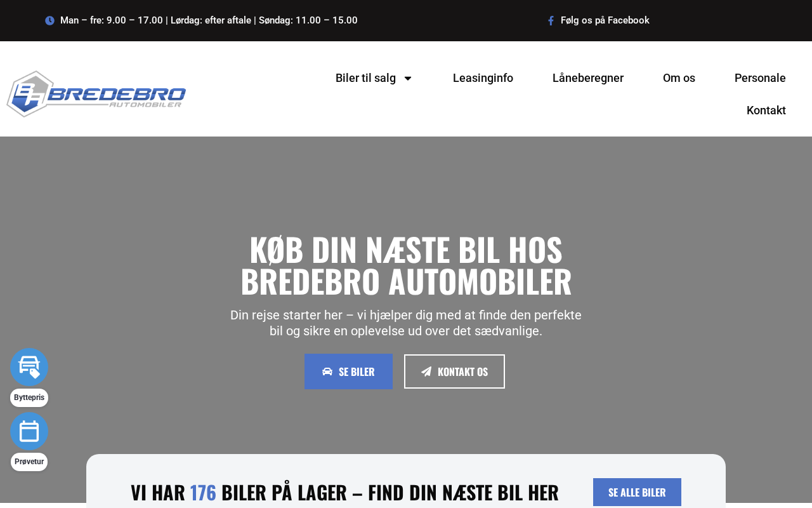Click the SE ALLE BILER button
The image size is (812, 508).
click(x=637, y=492)
